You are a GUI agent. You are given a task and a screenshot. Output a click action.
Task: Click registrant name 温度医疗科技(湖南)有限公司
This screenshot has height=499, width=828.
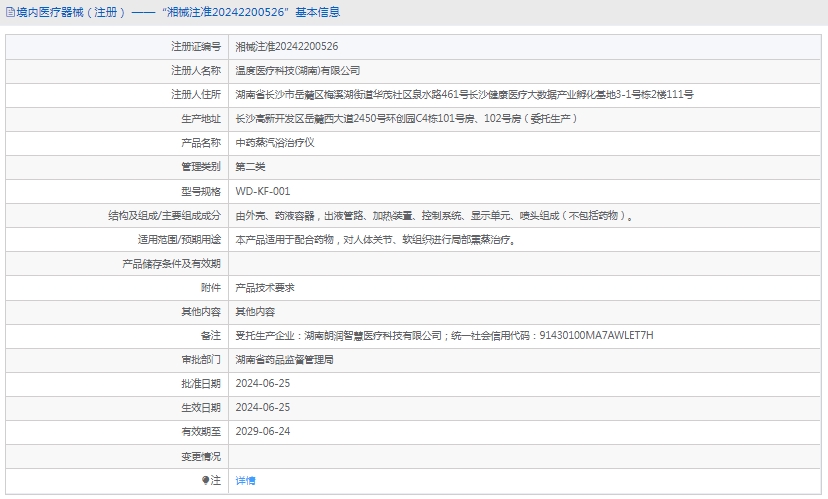coord(297,71)
